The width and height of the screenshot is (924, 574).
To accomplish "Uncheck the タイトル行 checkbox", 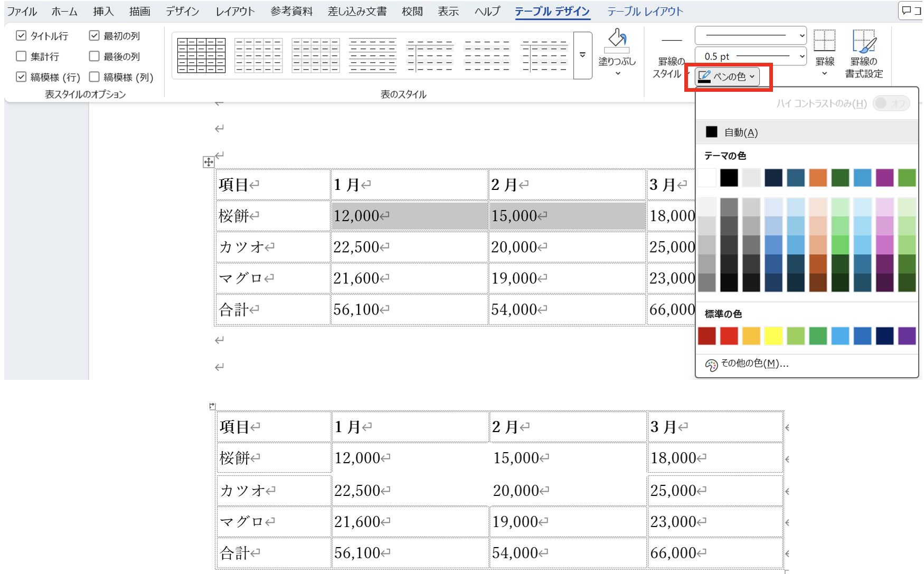I will click(21, 36).
